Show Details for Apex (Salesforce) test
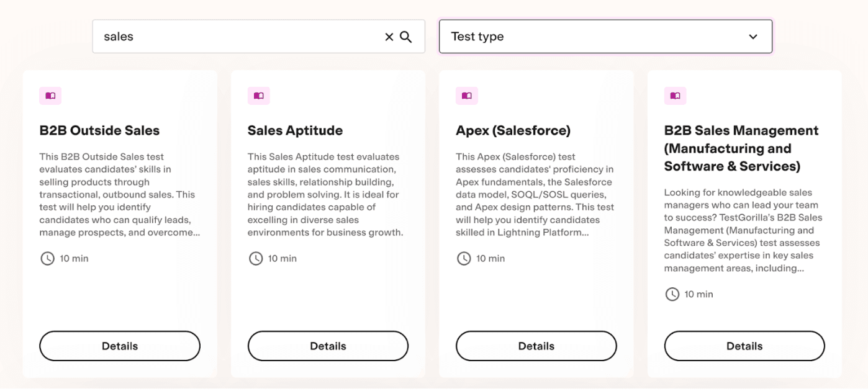 [x=536, y=346]
